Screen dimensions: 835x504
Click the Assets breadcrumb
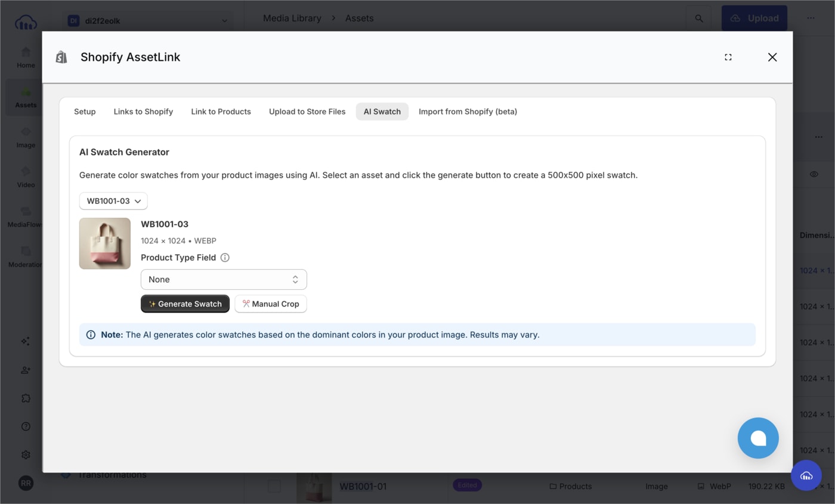coord(360,18)
